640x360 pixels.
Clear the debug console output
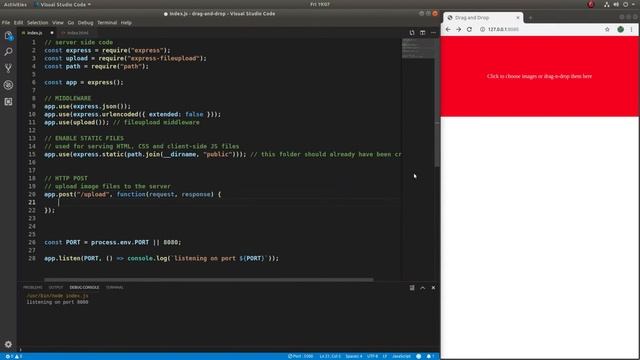[x=412, y=288]
